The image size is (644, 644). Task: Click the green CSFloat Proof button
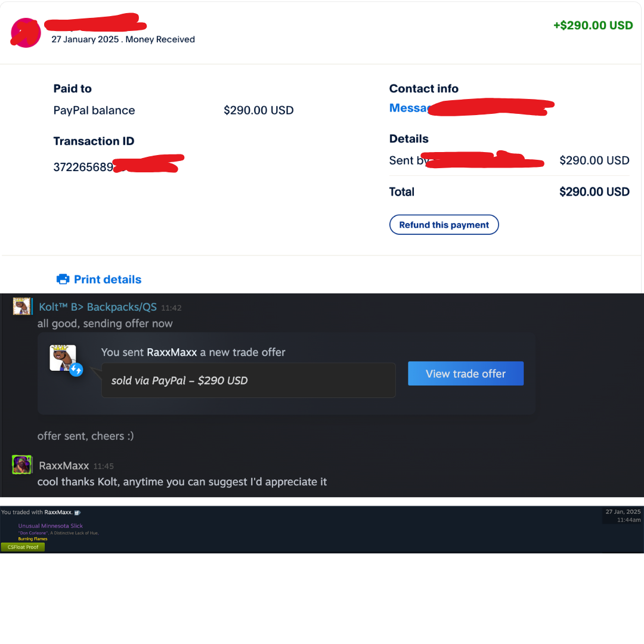point(23,547)
